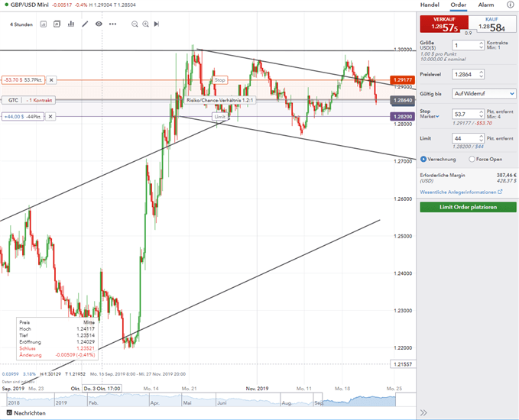Click the orange 1.29177 stop price tag
Viewport: 519px width, 420px height.
pyautogui.click(x=403, y=79)
